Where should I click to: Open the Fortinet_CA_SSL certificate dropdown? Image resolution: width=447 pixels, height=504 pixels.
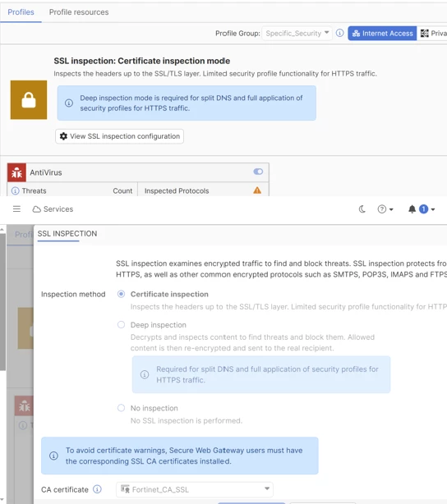point(195,489)
